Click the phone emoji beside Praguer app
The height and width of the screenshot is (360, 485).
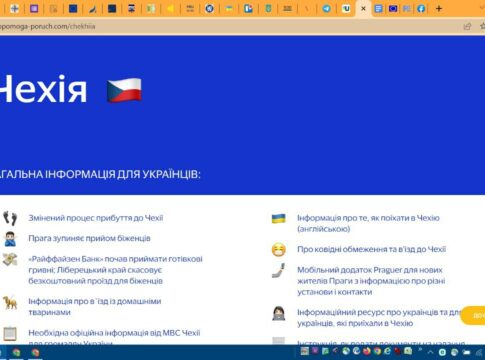[279, 270]
